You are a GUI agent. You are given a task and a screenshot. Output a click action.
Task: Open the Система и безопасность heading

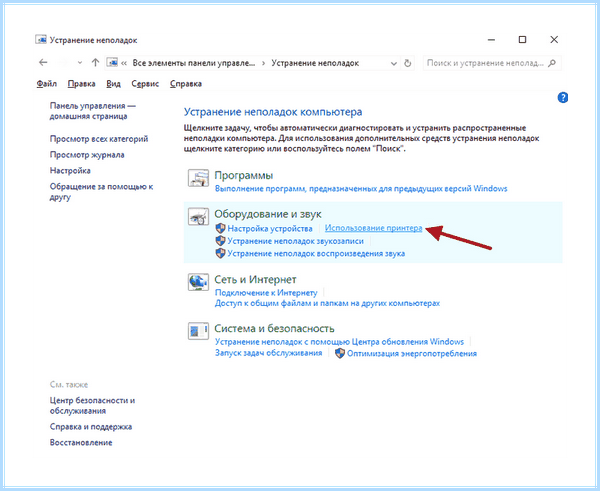[x=274, y=328]
